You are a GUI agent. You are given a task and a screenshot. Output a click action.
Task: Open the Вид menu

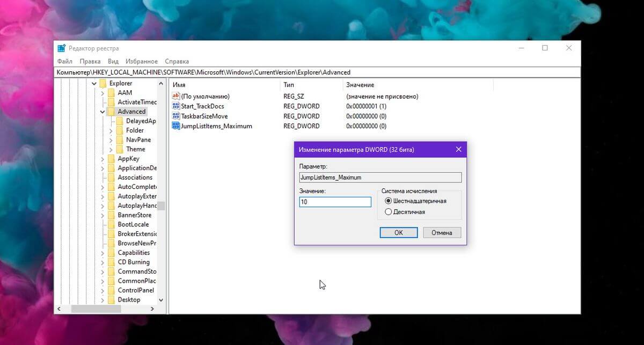[x=113, y=61]
